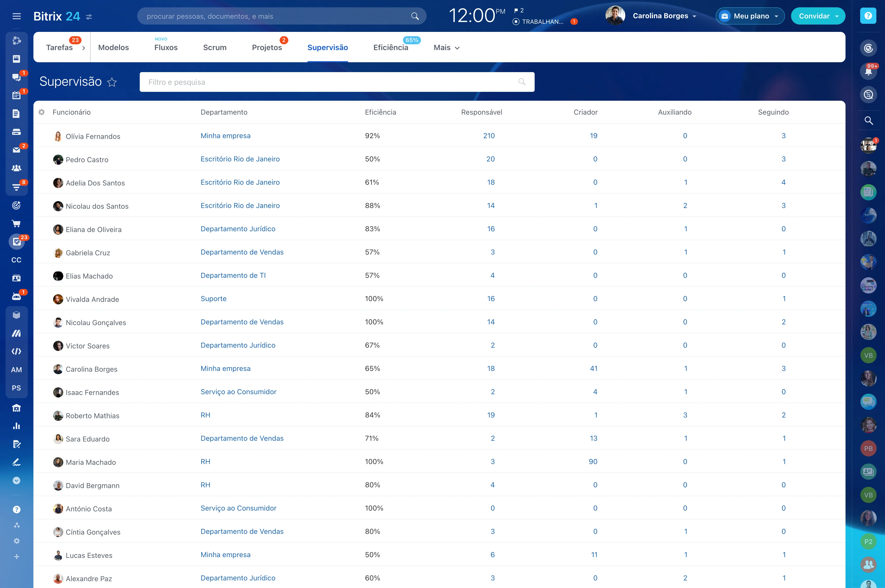The image size is (885, 588).
Task: Open the calendar icon in the left sidebar
Action: pyautogui.click(x=17, y=95)
